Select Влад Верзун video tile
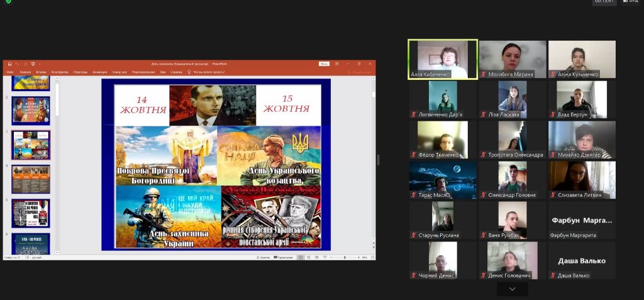Image resolution: width=644 pixels, height=300 pixels. tap(582, 99)
